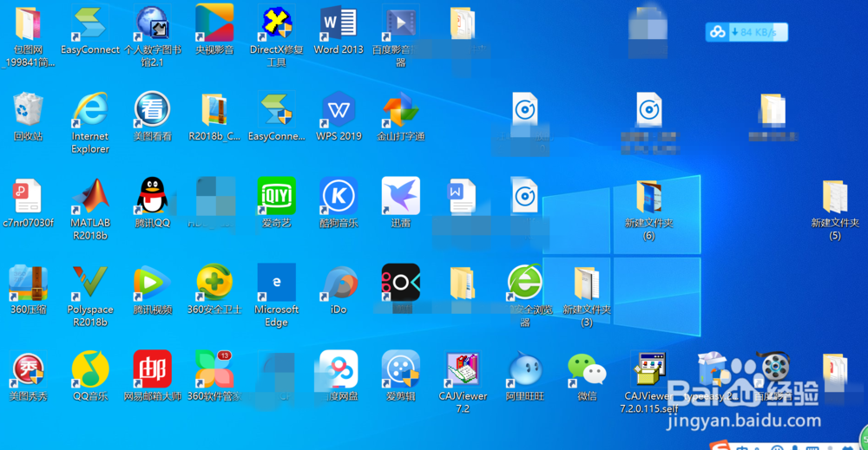This screenshot has height=450, width=868.
Task: Open 包图网_199841简... folder
Action: point(28,23)
